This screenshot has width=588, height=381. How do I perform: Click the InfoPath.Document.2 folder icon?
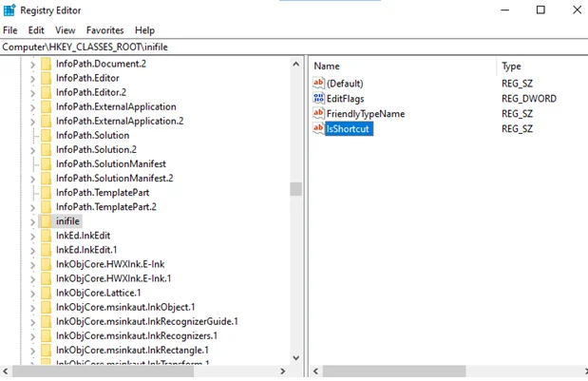pyautogui.click(x=46, y=64)
